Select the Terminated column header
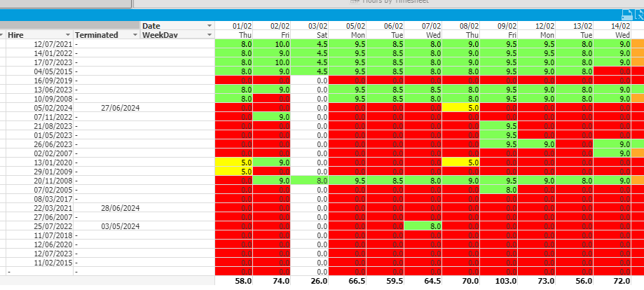Image resolution: width=644 pixels, height=290 pixels. point(107,35)
